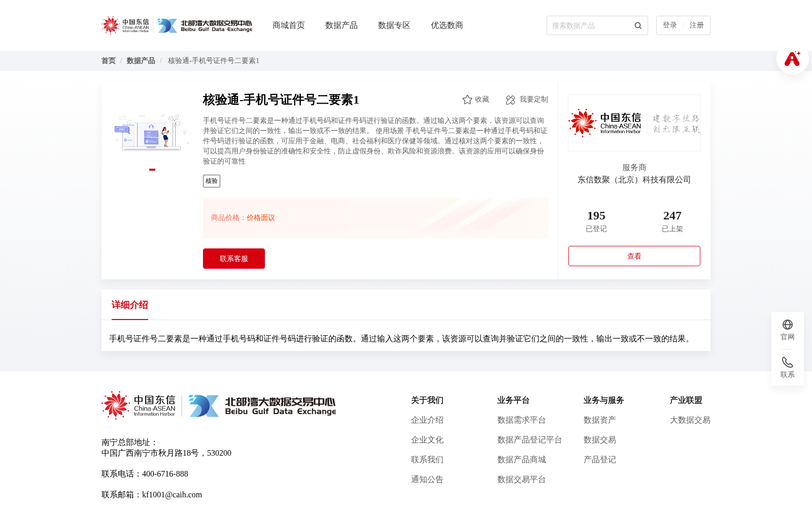Click the 247 已上架 count

pyautogui.click(x=672, y=221)
